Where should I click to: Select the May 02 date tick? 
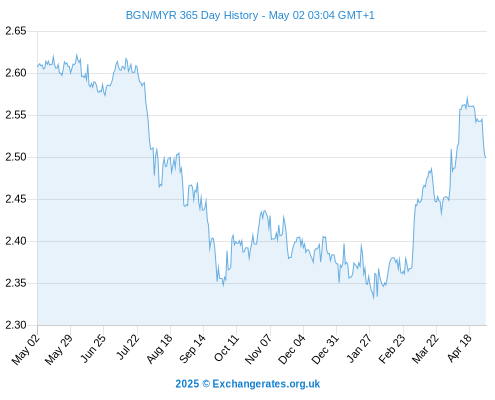coord(26,349)
